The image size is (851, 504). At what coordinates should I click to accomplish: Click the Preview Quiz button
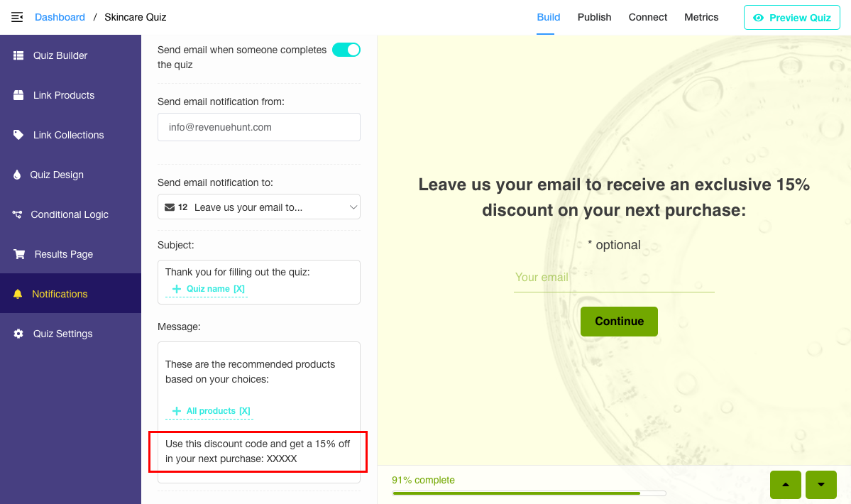[x=792, y=17]
